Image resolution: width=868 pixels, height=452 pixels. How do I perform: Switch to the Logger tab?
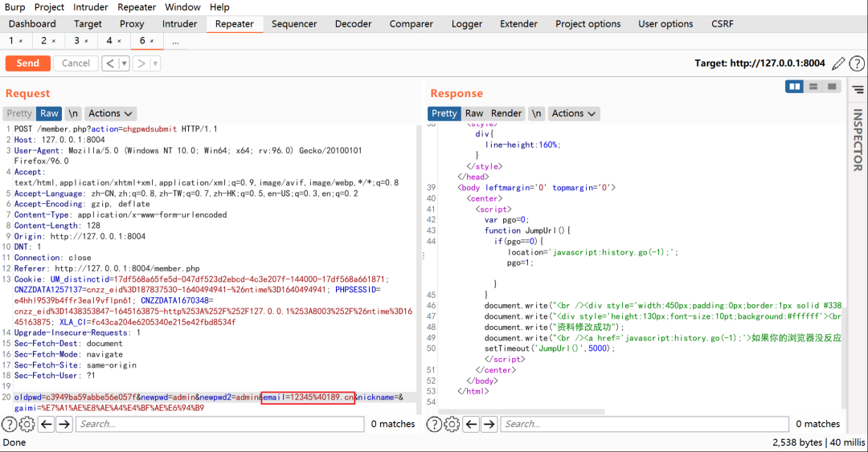click(x=467, y=24)
